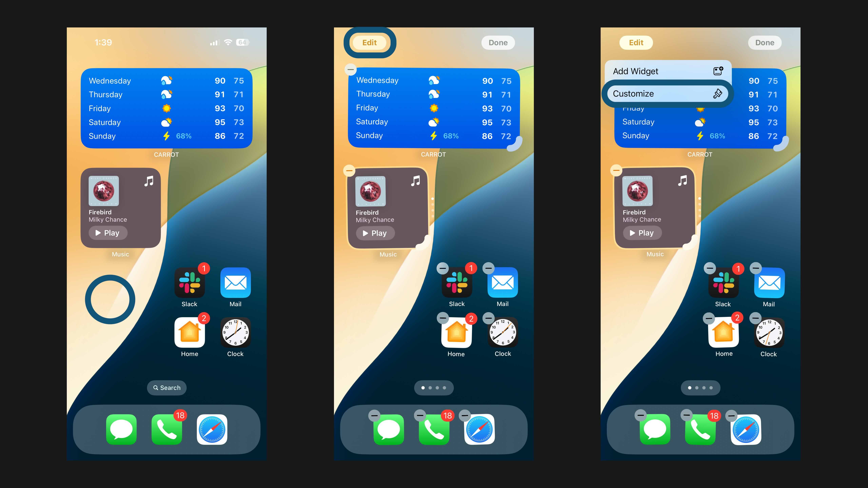
Task: Select Customize from context menu
Action: [x=666, y=94]
